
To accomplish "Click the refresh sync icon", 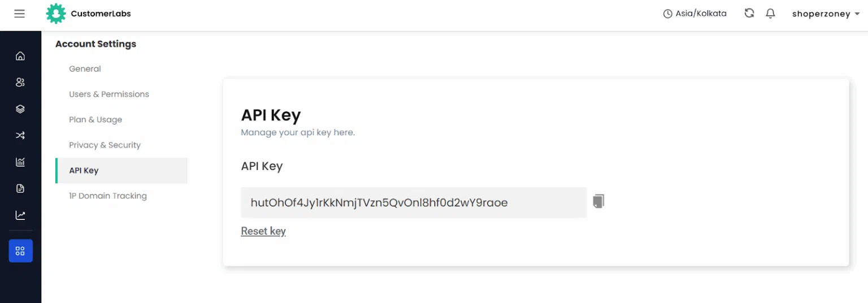I will point(749,14).
